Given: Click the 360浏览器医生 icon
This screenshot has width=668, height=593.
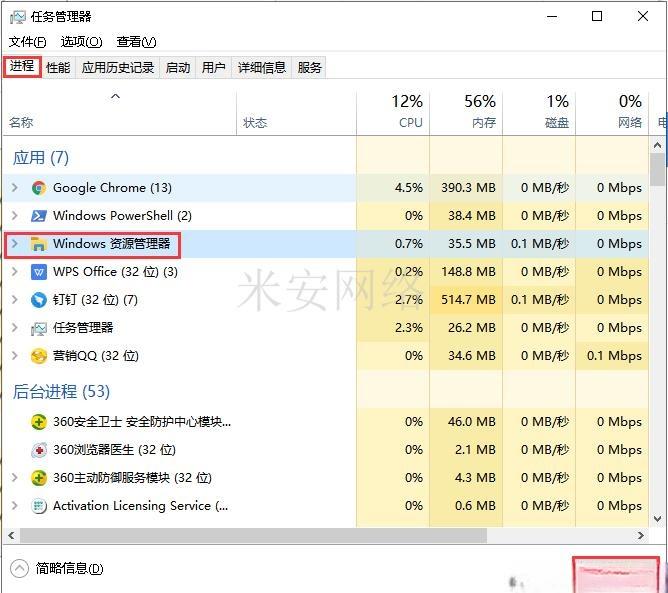Looking at the screenshot, I should click(39, 450).
